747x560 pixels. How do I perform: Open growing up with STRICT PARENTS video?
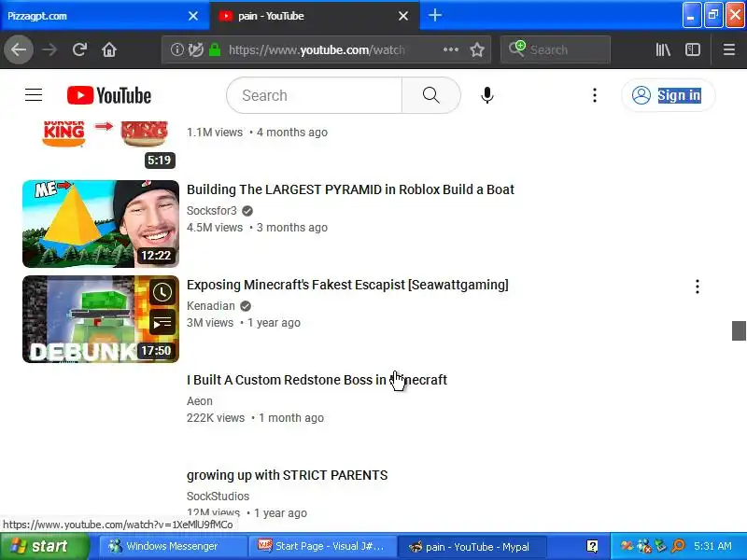pyautogui.click(x=287, y=475)
